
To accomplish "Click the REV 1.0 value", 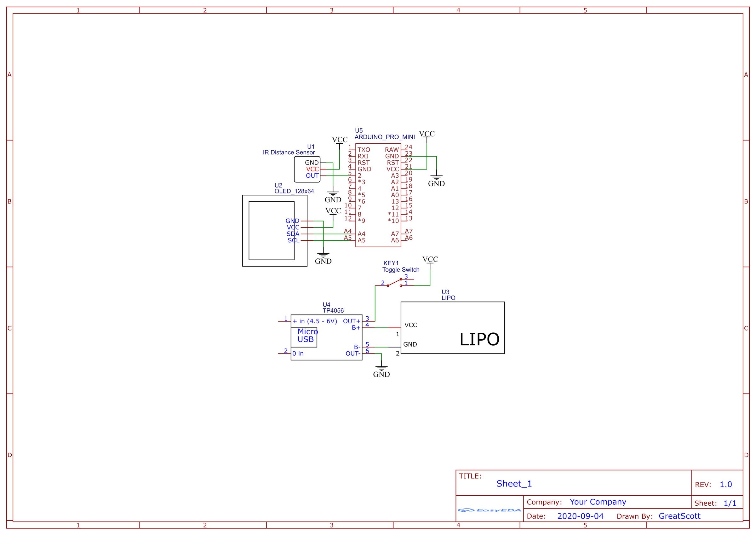I will pyautogui.click(x=725, y=485).
